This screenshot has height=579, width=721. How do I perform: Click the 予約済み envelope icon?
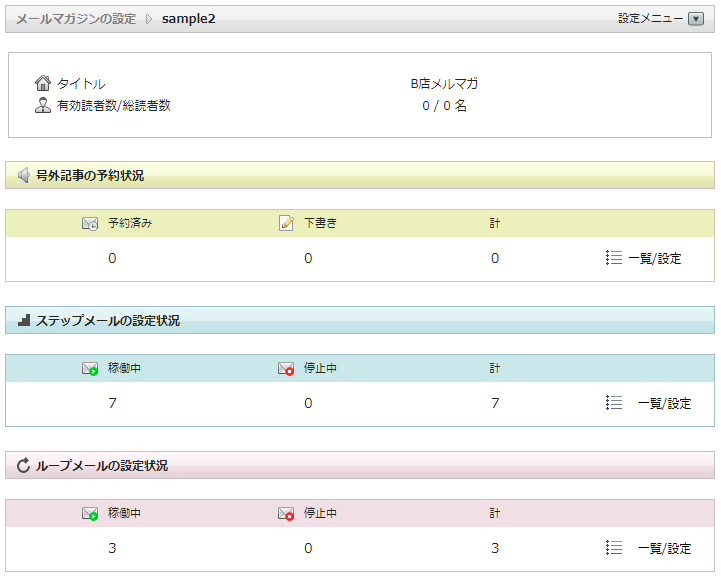pyautogui.click(x=90, y=223)
